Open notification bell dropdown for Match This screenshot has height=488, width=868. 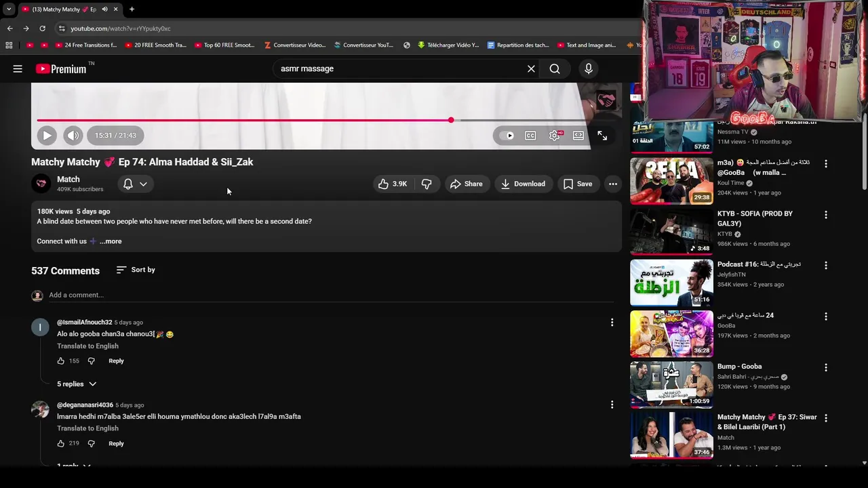[x=135, y=184]
